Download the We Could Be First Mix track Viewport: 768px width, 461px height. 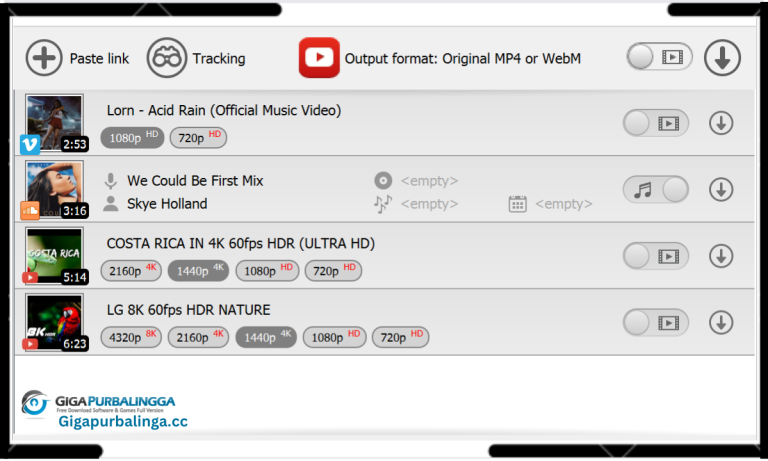pyautogui.click(x=721, y=190)
